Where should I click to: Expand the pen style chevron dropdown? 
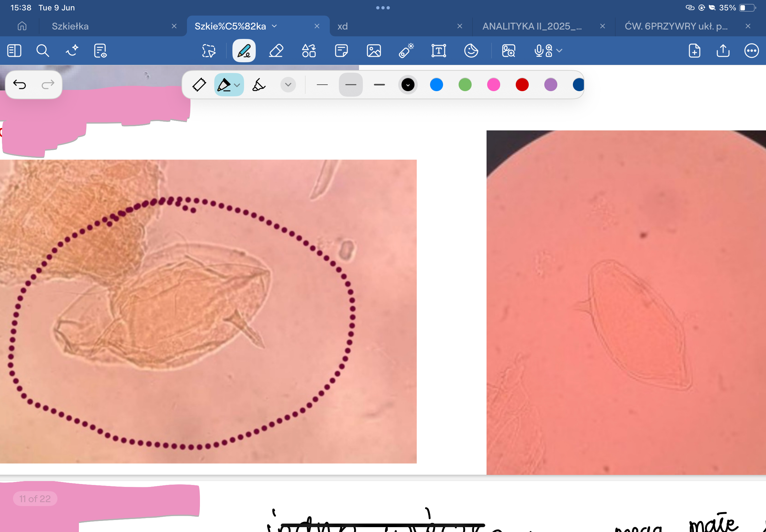pyautogui.click(x=288, y=85)
